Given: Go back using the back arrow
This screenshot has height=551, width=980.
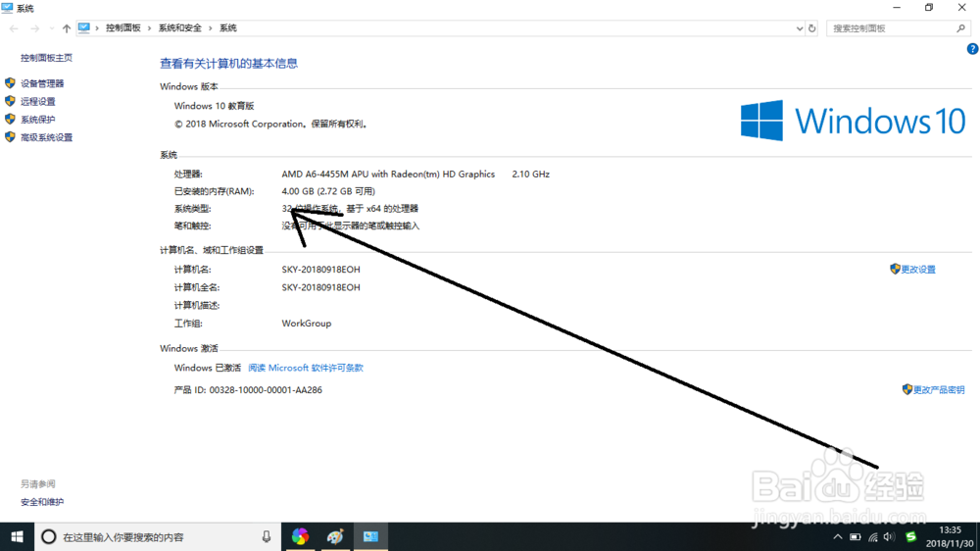Looking at the screenshot, I should coord(14,28).
